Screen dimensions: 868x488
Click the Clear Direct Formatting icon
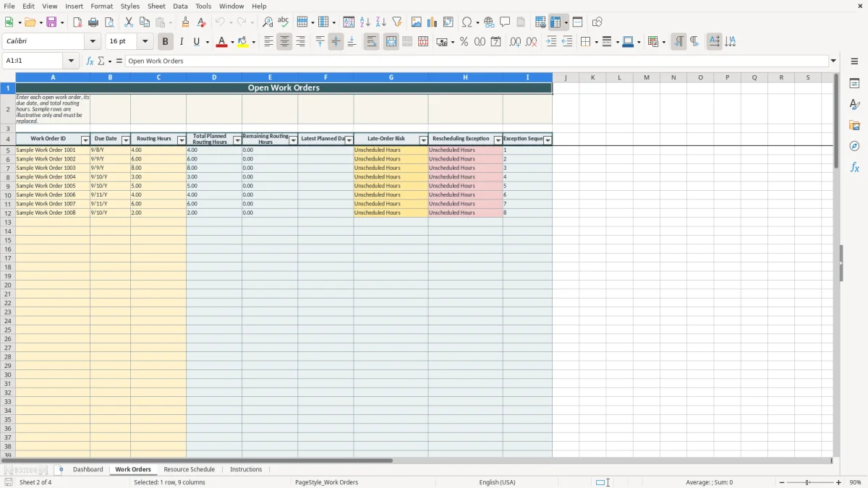(202, 22)
